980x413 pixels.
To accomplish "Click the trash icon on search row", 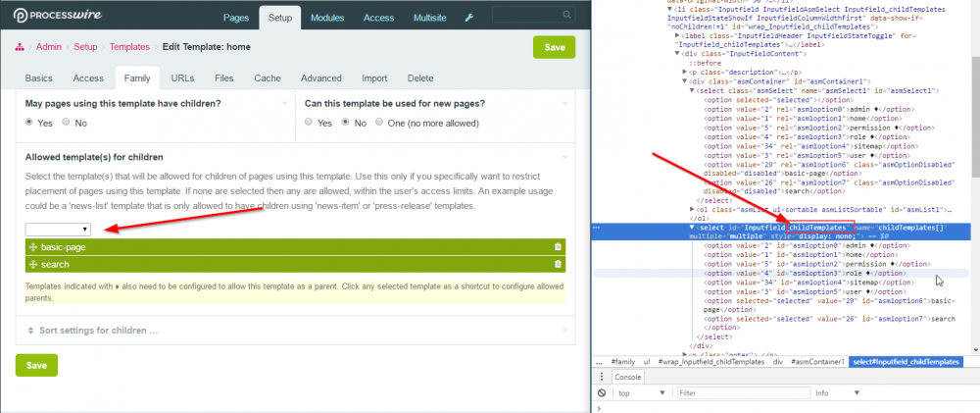I will (x=558, y=264).
